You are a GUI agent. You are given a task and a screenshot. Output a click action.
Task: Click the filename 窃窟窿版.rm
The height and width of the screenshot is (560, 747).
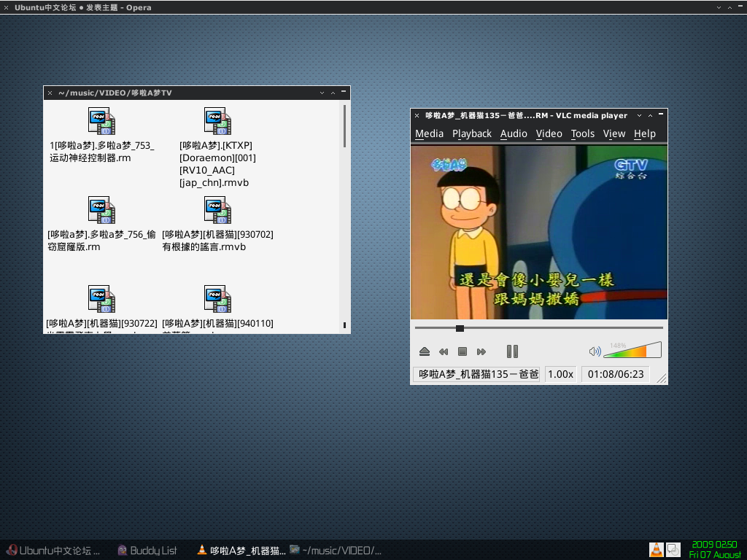tap(74, 247)
